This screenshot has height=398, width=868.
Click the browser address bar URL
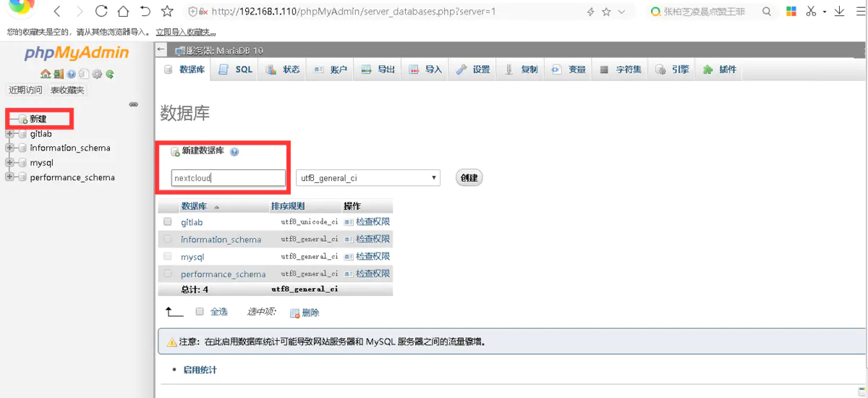[x=354, y=12]
